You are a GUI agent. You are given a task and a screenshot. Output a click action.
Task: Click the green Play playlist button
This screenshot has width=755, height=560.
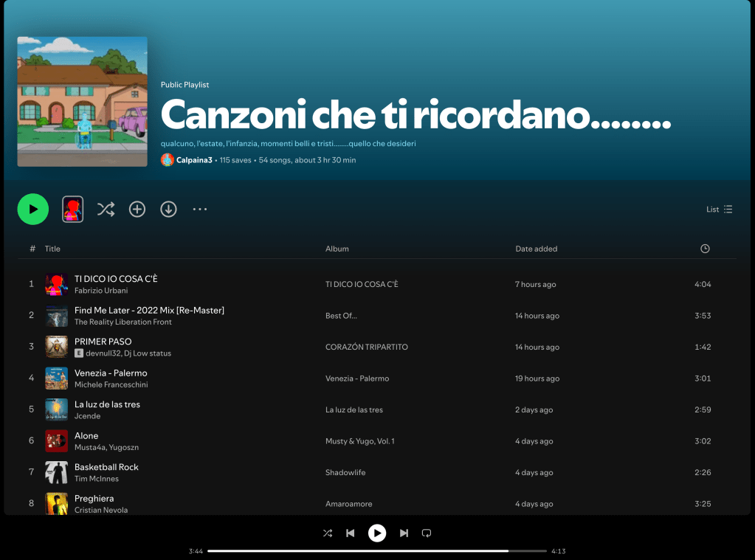pos(32,209)
